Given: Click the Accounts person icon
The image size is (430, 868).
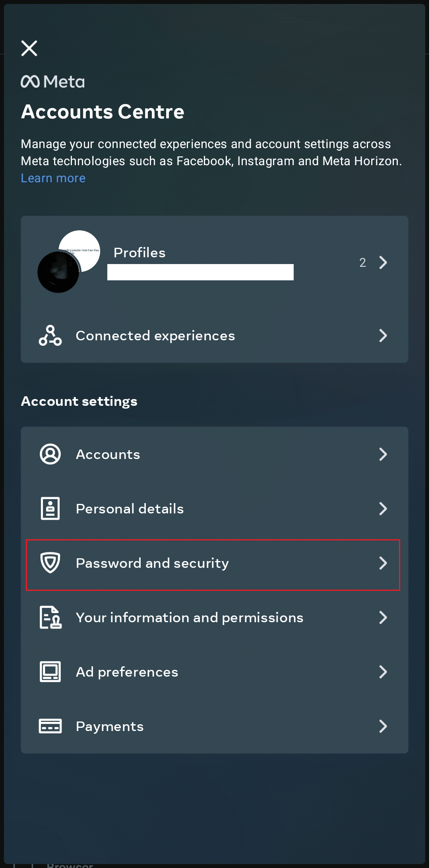Looking at the screenshot, I should (50, 454).
